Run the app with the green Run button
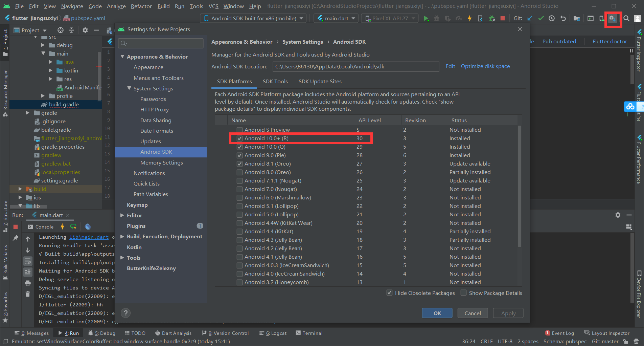The image size is (644, 346). (x=426, y=18)
